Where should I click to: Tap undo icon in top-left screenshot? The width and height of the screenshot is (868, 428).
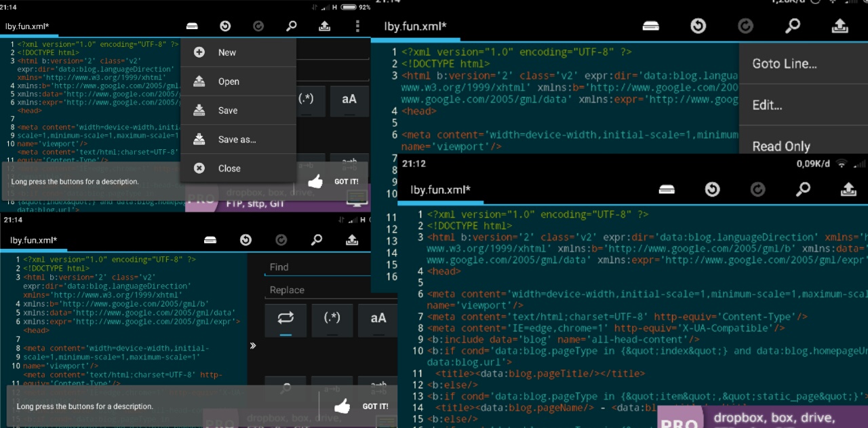pyautogui.click(x=225, y=26)
